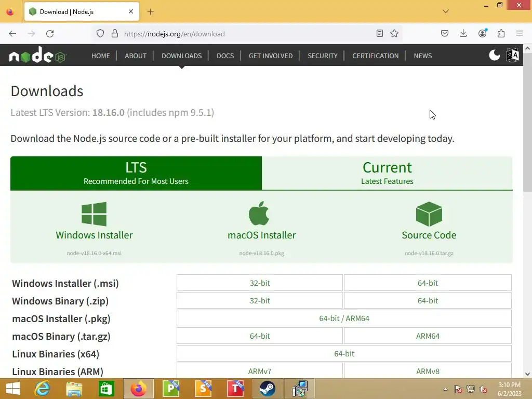Image resolution: width=532 pixels, height=399 pixels.
Task: Download Source Code cube icon
Action: [x=429, y=214]
